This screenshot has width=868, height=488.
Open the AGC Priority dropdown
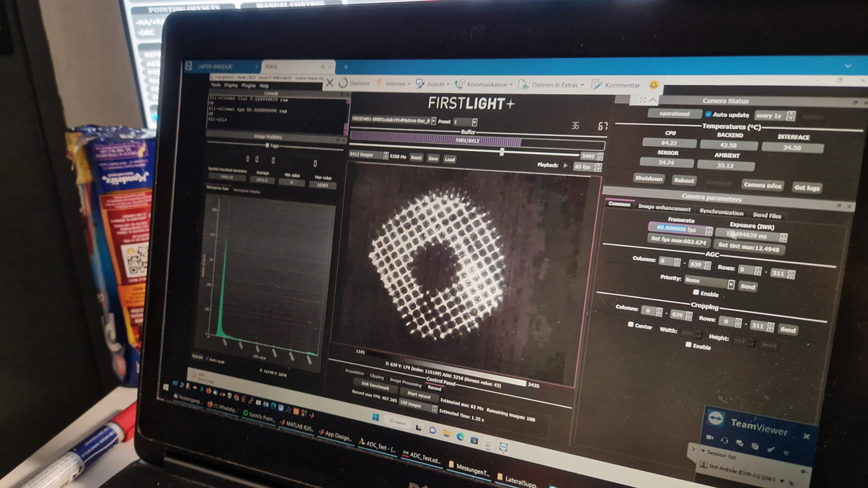[x=731, y=284]
